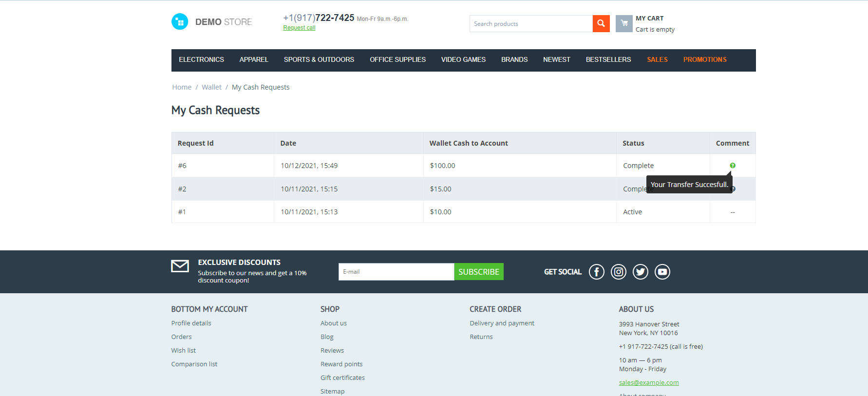The height and width of the screenshot is (396, 868).
Task: Go to Brands page
Action: click(514, 59)
